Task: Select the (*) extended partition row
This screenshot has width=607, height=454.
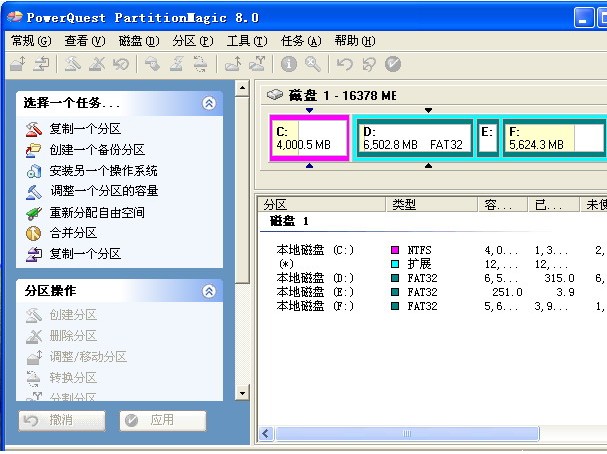Action: click(x=432, y=264)
